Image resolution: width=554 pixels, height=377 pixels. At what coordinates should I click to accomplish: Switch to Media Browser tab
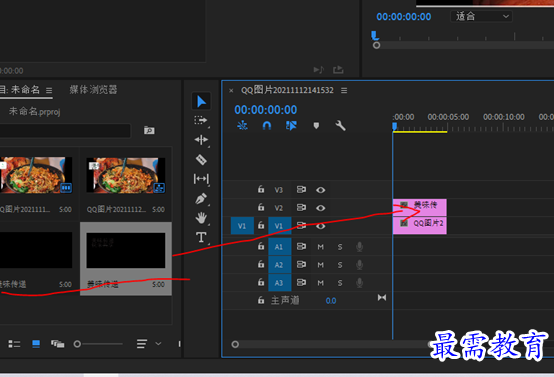point(93,90)
